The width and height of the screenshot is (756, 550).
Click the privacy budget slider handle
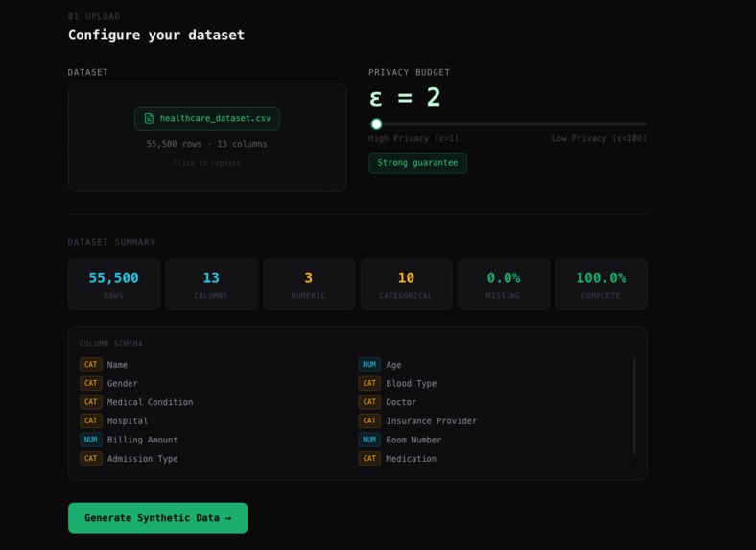(x=376, y=124)
